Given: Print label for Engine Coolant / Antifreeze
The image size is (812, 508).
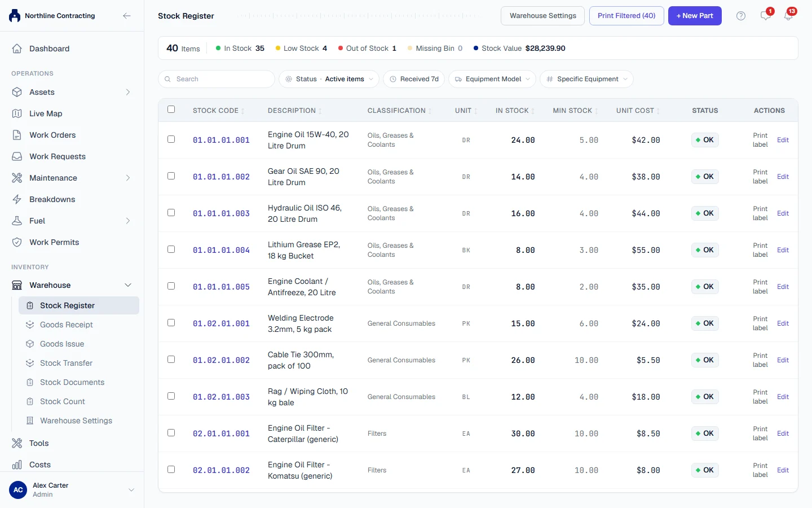Looking at the screenshot, I should [x=760, y=287].
